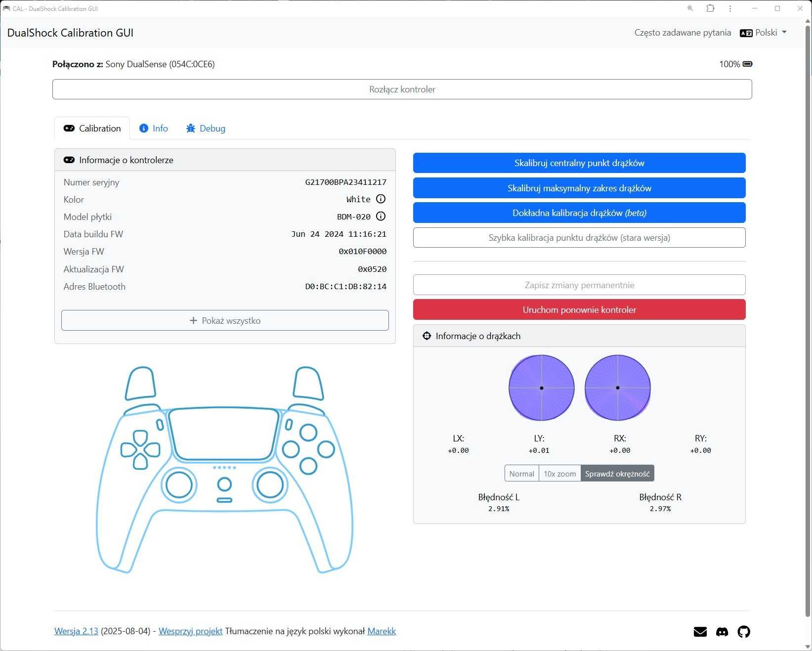
Task: Select Sprawdź okrężność mode
Action: click(x=617, y=474)
